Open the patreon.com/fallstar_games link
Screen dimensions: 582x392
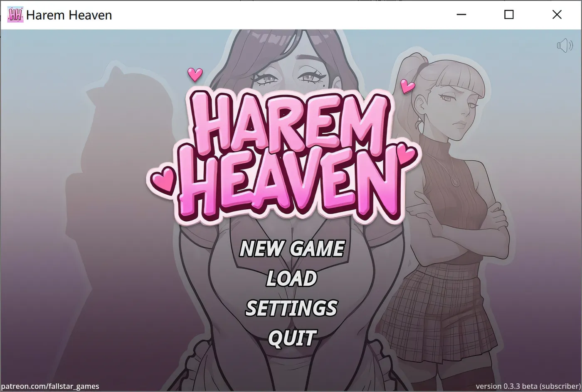(x=50, y=386)
